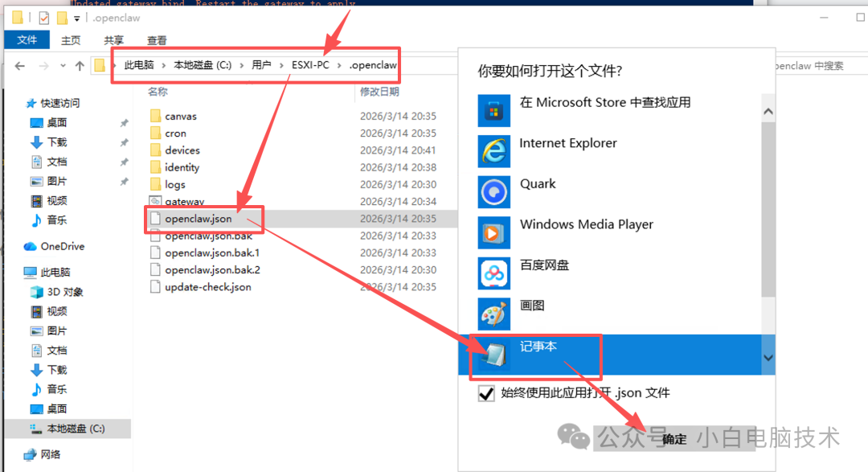
Task: Select 本地磁盘 (C:) in the sidebar
Action: (68, 429)
